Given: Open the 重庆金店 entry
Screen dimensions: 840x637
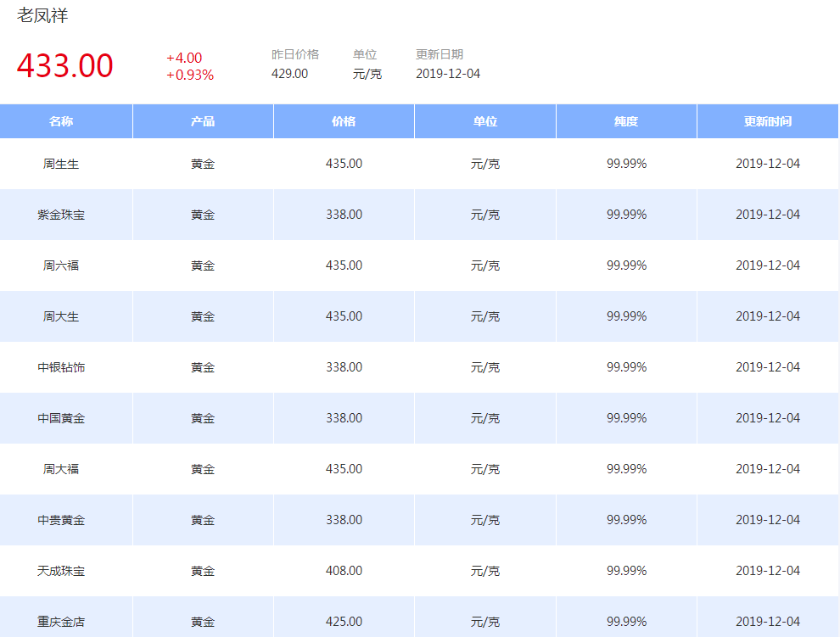Looking at the screenshot, I should tap(61, 622).
